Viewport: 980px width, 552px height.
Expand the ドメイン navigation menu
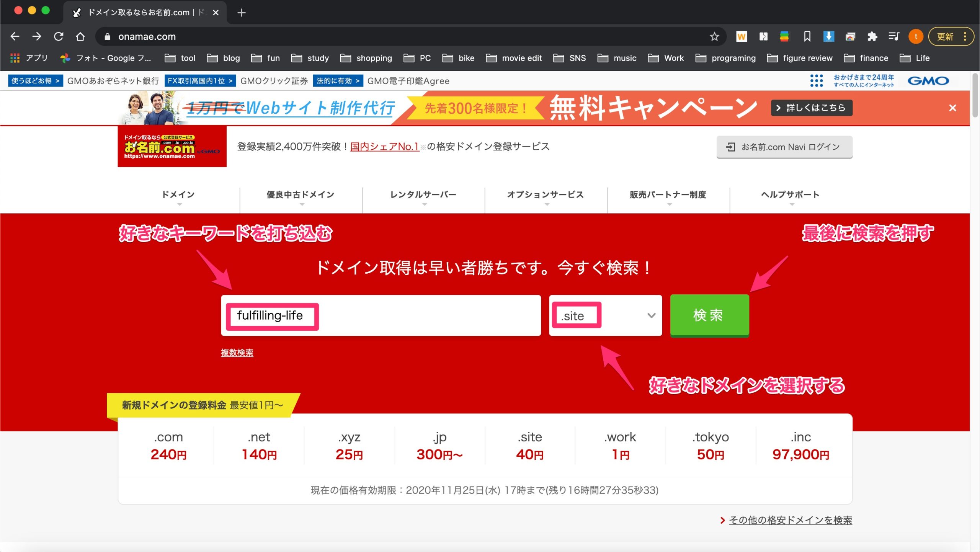pyautogui.click(x=178, y=195)
